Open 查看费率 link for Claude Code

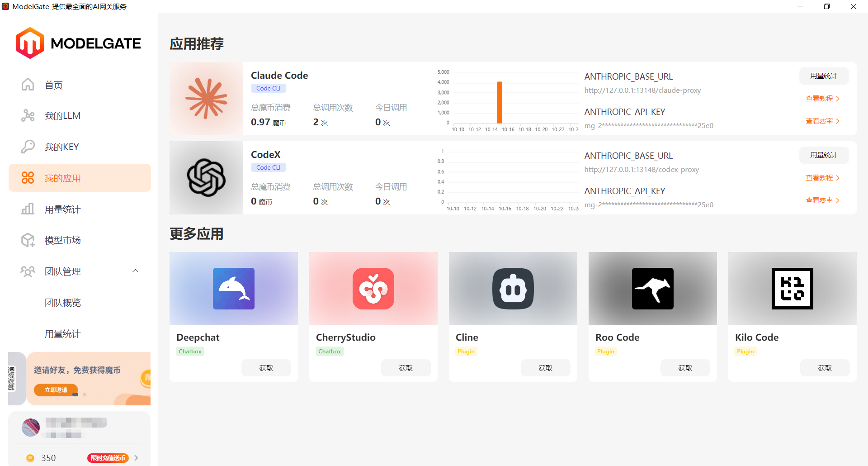(822, 121)
